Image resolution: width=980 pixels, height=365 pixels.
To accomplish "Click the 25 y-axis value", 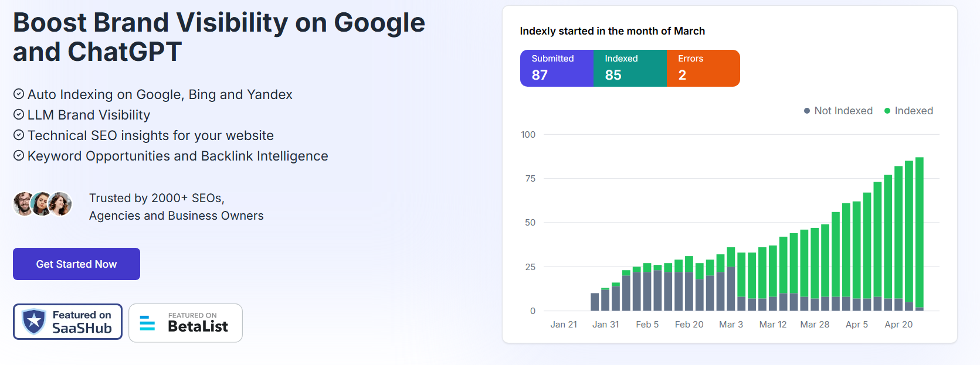I will [x=530, y=267].
